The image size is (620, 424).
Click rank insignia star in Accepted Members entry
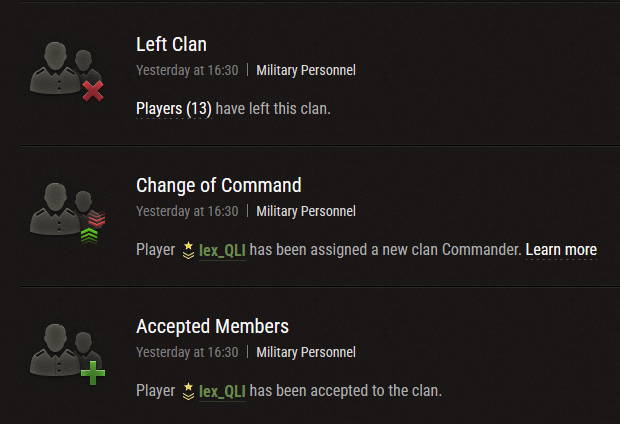point(188,391)
